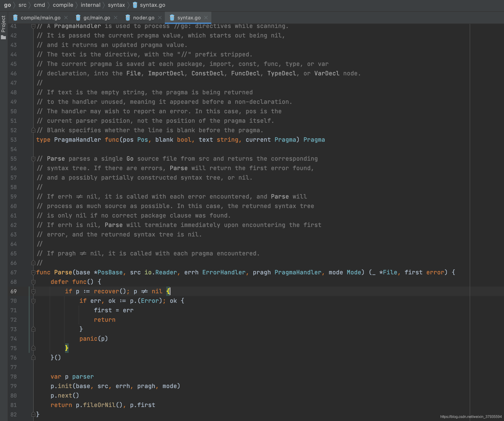Click the Go gopher icon on the noder.go tab
The height and width of the screenshot is (421, 504).
click(x=128, y=18)
